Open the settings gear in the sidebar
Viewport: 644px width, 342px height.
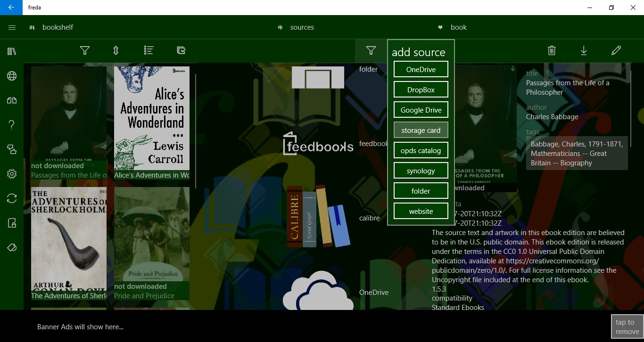click(x=12, y=174)
